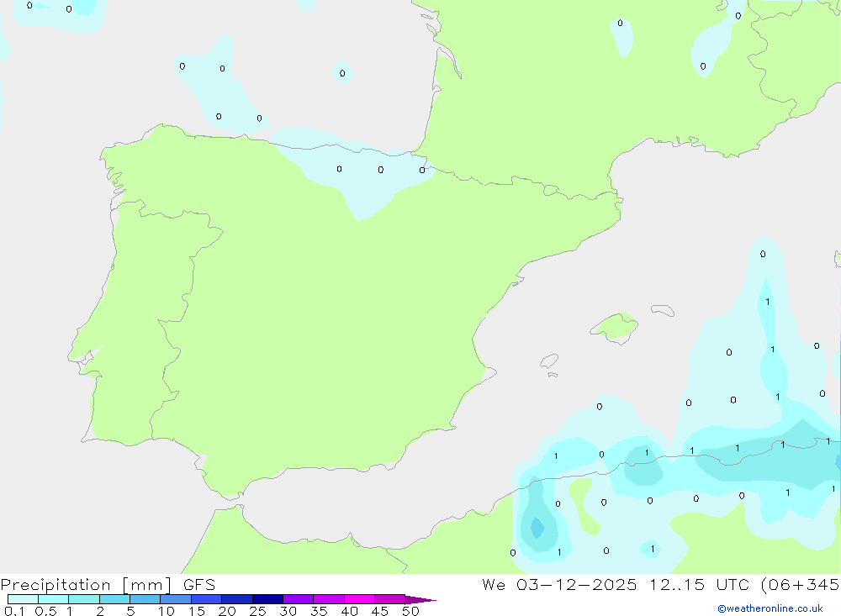Click the 35–40 mm legend color swatch
841x616 pixels.
pyautogui.click(x=329, y=599)
